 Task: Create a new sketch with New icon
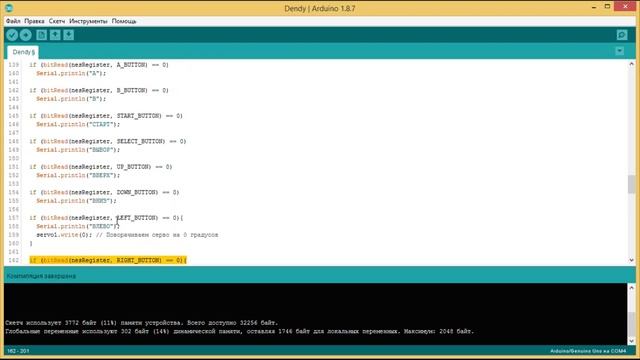[x=41, y=35]
